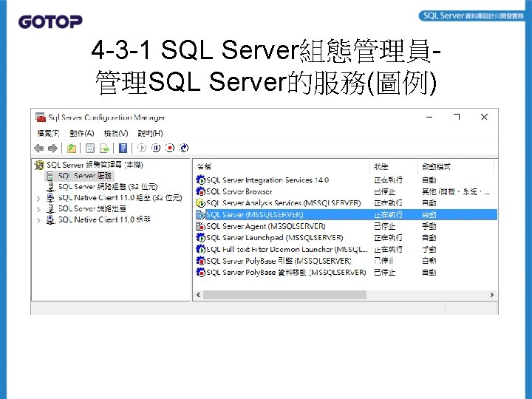Sort by the 狀態 column header
The width and height of the screenshot is (532, 399).
click(394, 166)
